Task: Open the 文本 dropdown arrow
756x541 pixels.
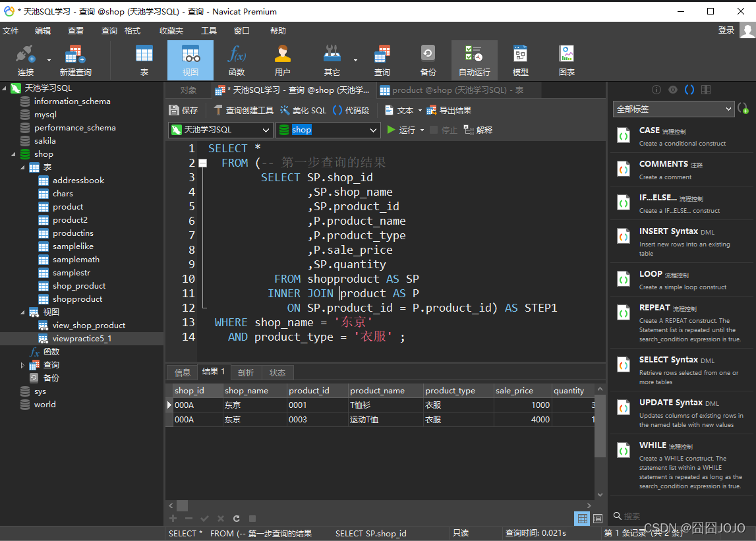Action: (420, 111)
